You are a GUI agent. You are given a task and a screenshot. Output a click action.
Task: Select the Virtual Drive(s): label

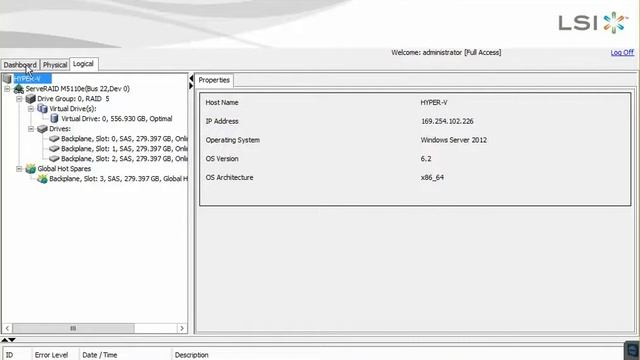[73, 109]
